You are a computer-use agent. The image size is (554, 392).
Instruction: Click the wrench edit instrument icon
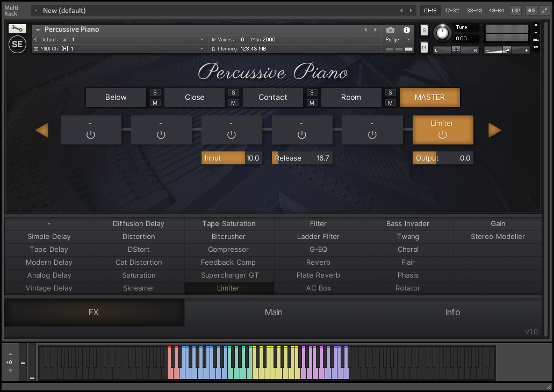17,29
